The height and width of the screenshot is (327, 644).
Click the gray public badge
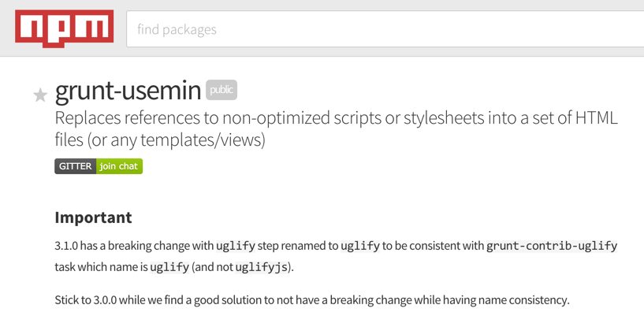221,90
